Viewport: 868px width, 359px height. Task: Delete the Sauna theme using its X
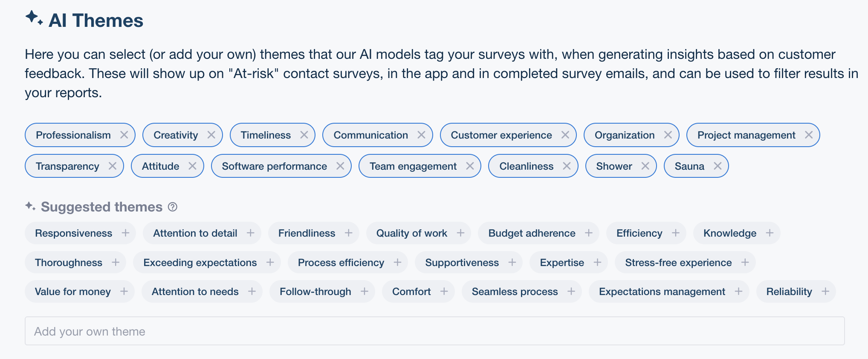click(718, 166)
